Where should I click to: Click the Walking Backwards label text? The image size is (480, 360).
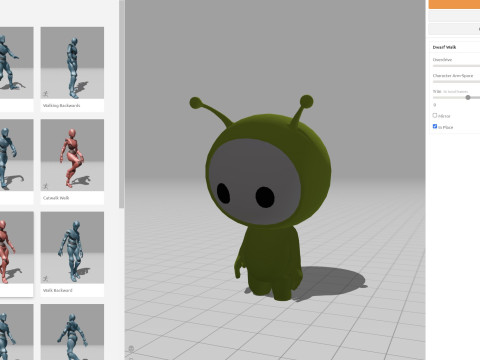coord(61,105)
